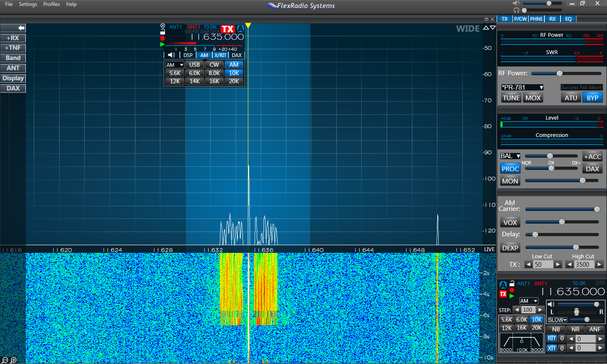
Task: Increase TX High Cut with right arrow
Action: point(599,265)
